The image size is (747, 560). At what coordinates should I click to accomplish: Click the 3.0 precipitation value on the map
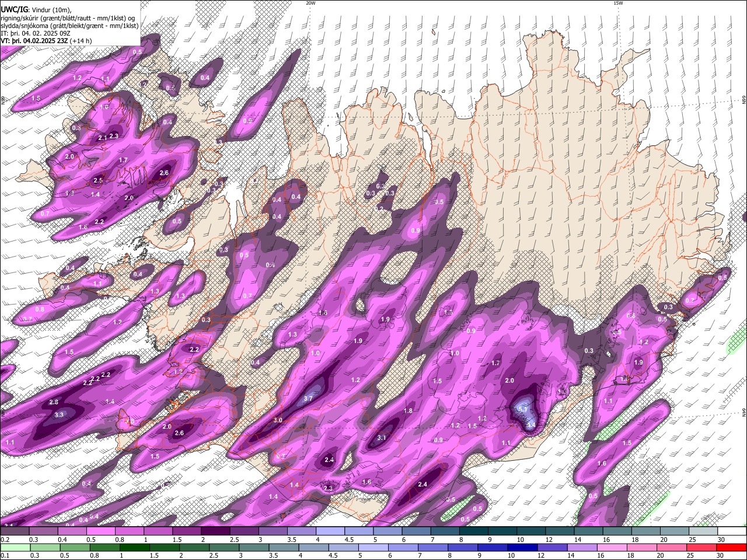pos(278,420)
